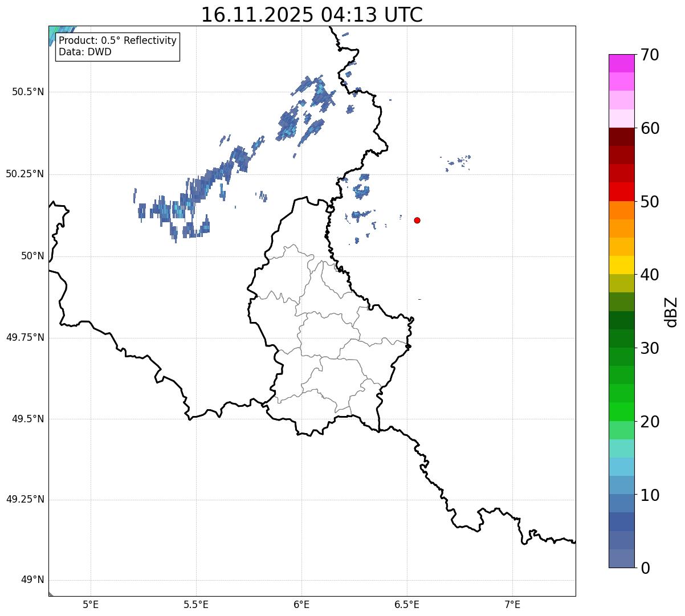Click the title "16.11.2025 04:13 UTC"
This screenshot has height=616, width=685.
tap(312, 15)
